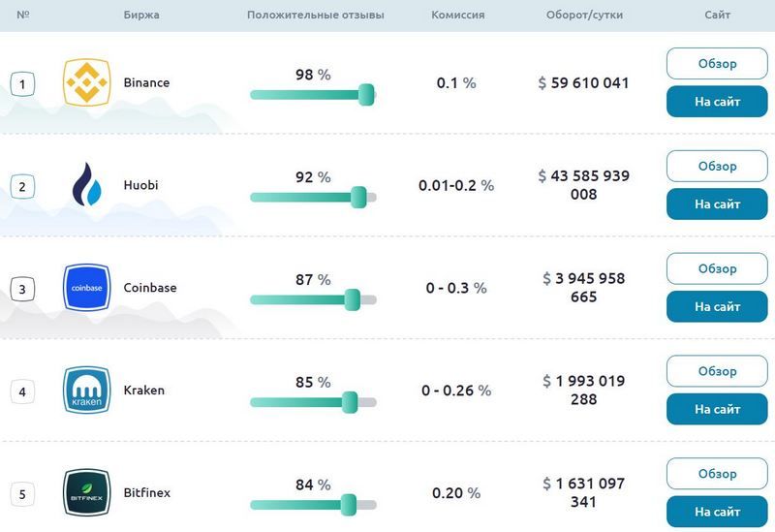Click the Coinbase exchange name

(150, 288)
